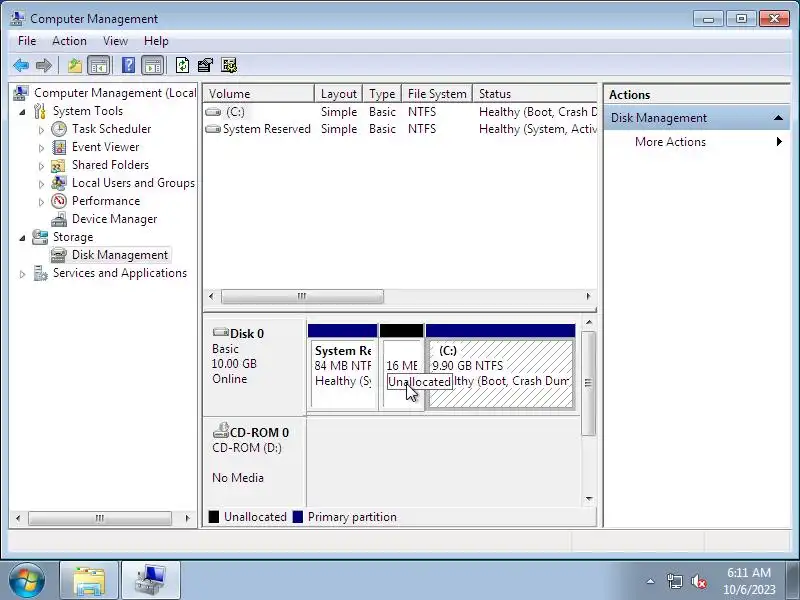This screenshot has width=800, height=600.
Task: Select the Shared Folders icon
Action: [59, 165]
